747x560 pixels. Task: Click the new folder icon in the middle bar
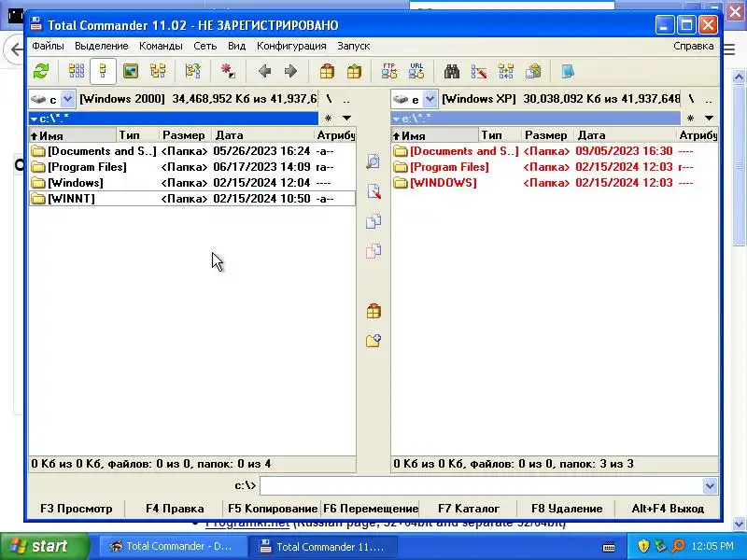pos(373,341)
